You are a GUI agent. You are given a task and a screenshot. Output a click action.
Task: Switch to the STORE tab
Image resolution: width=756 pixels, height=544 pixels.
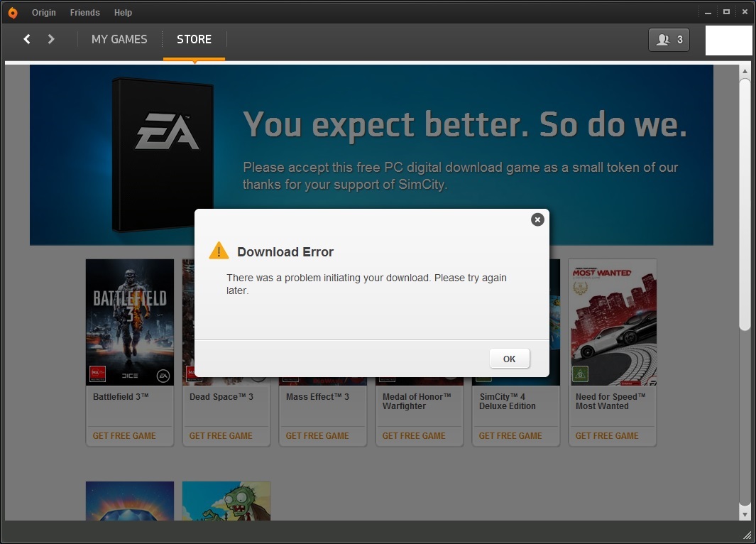point(194,39)
